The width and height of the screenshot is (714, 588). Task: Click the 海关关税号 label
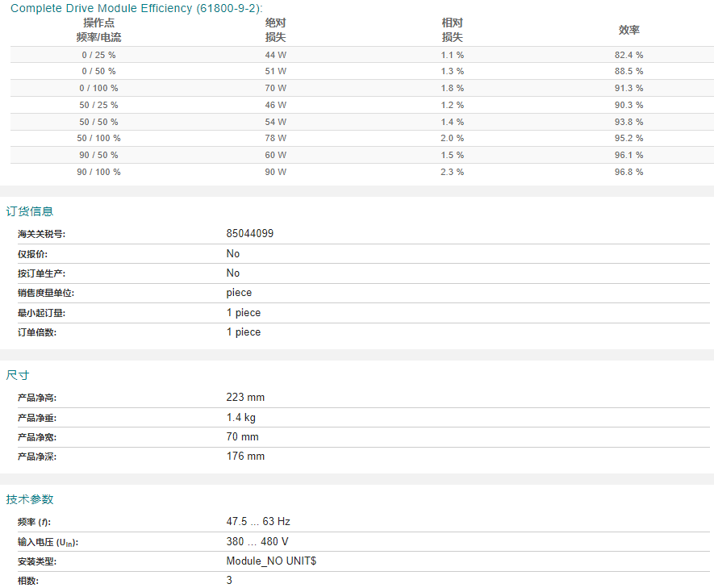point(41,234)
